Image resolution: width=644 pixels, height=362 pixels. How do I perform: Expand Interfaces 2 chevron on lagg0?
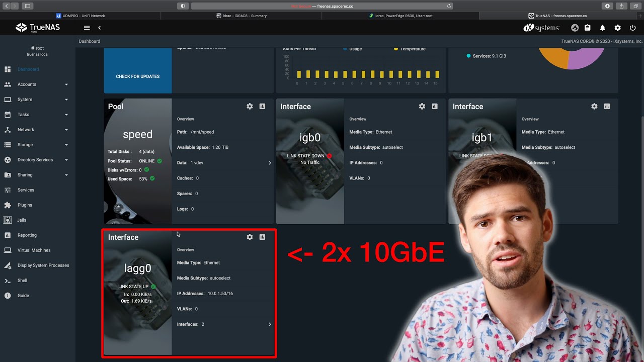click(x=270, y=324)
